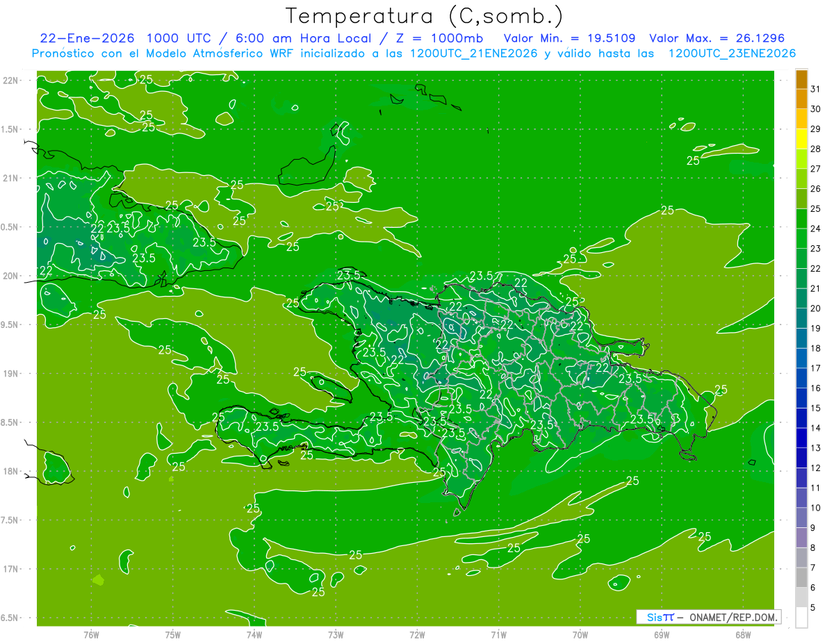This screenshot has height=644, width=834.
Task: Click the blue legend swatch between 15 and 16
Action: click(801, 399)
